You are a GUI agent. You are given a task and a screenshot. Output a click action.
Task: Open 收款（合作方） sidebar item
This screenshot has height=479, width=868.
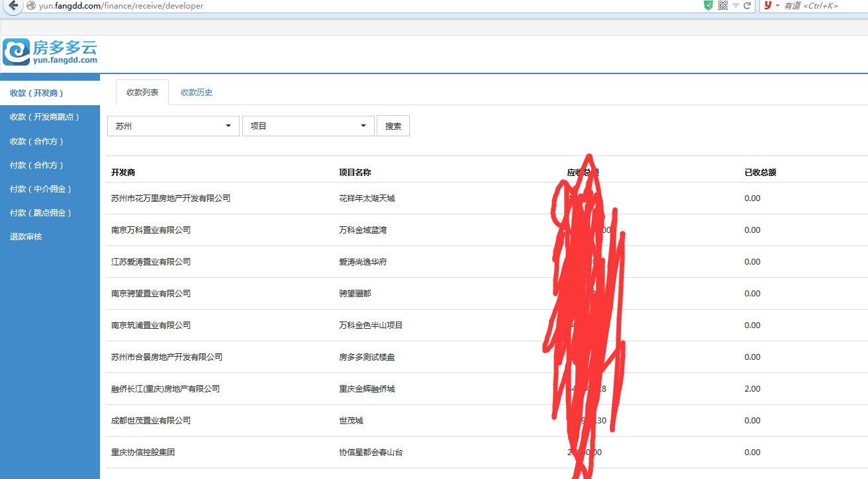50,141
